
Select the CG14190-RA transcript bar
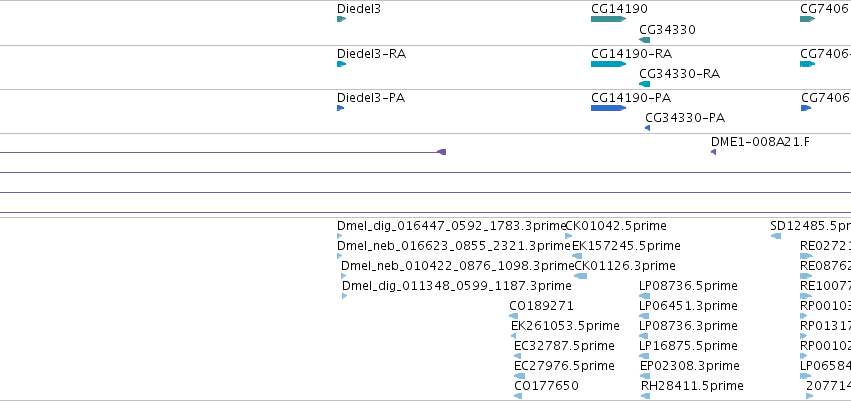click(608, 64)
